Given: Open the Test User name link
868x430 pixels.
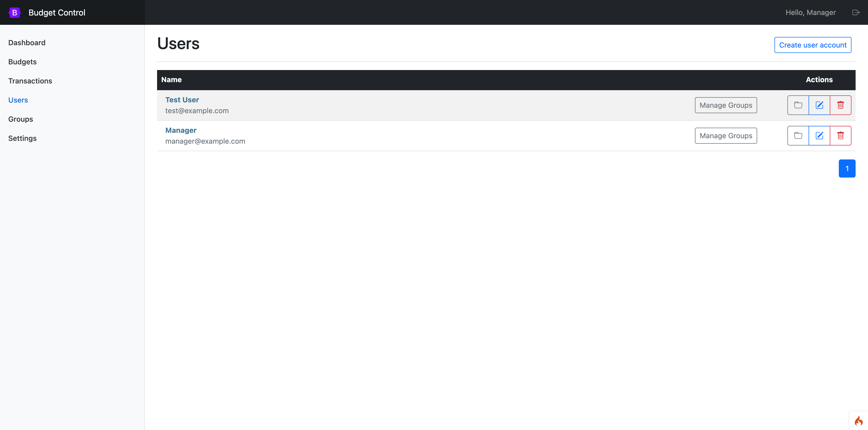Looking at the screenshot, I should point(182,100).
